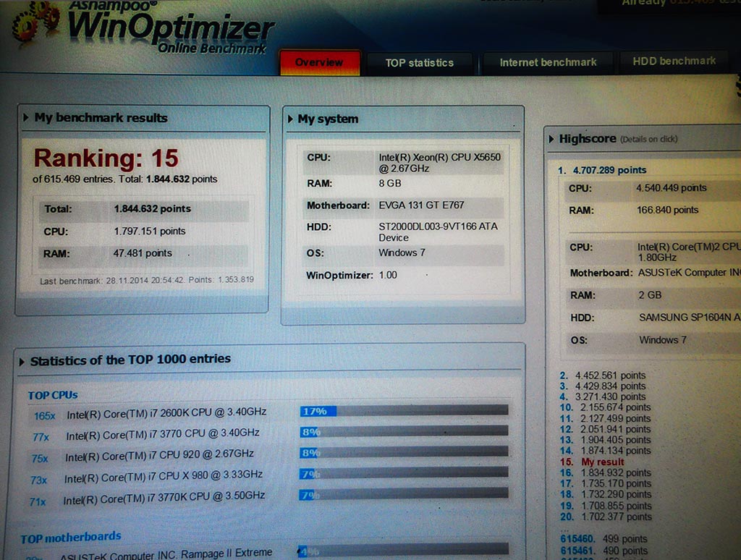Click the 75x Intel Core i7 CPU 920 row
This screenshot has width=741, height=560.
tap(143, 456)
